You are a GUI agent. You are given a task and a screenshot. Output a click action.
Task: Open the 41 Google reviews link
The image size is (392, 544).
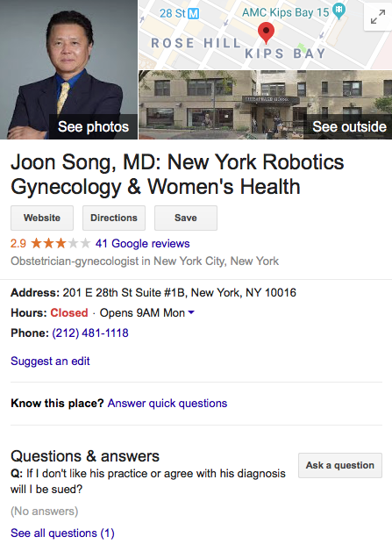click(x=143, y=244)
